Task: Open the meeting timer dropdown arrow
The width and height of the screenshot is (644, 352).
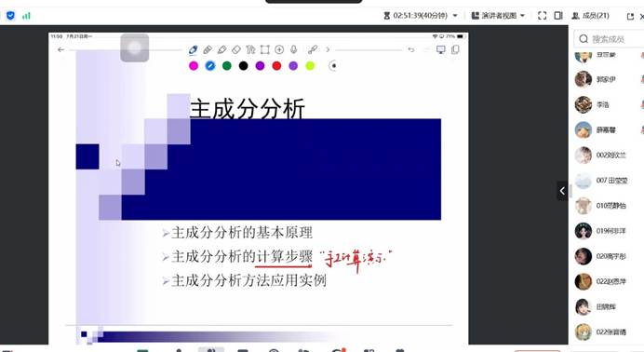Action: [455, 16]
